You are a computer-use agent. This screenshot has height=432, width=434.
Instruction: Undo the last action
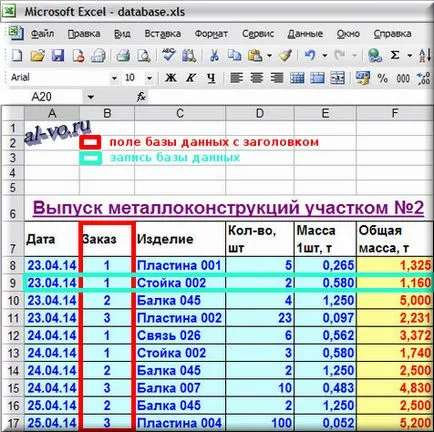[x=310, y=55]
